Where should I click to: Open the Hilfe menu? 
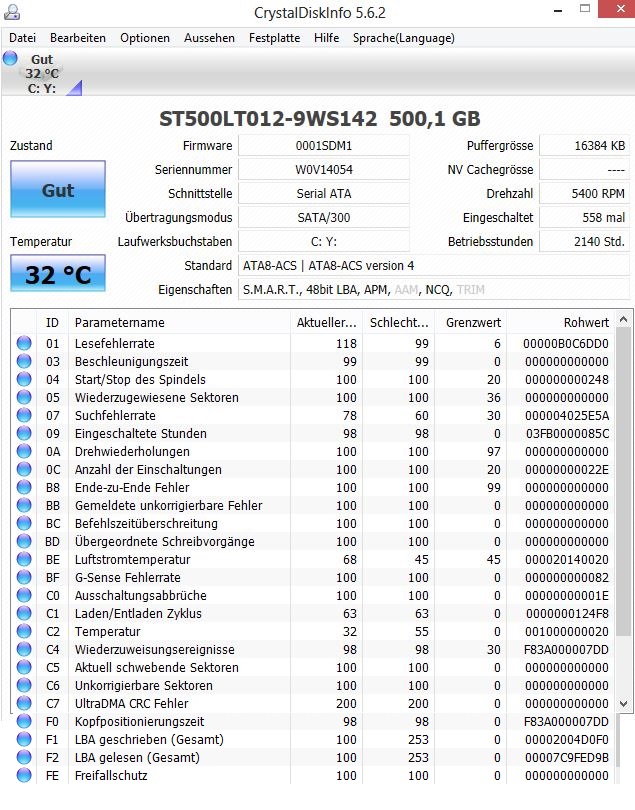(327, 38)
